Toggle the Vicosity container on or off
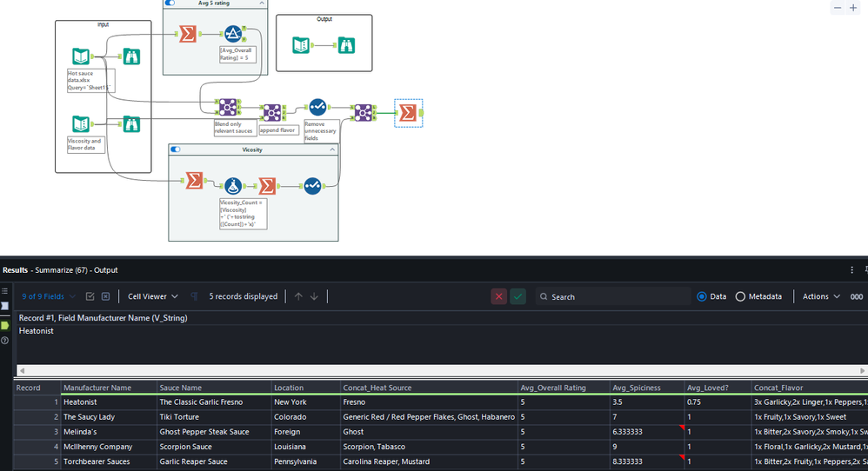 (x=176, y=149)
